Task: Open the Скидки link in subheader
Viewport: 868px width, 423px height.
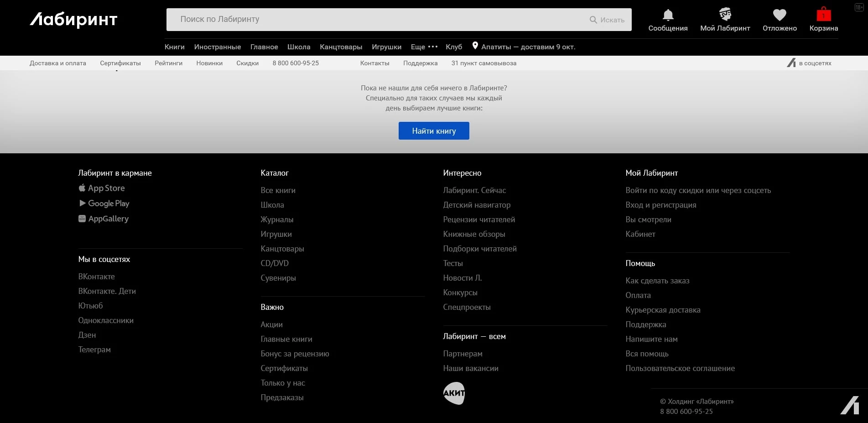Action: coord(247,63)
